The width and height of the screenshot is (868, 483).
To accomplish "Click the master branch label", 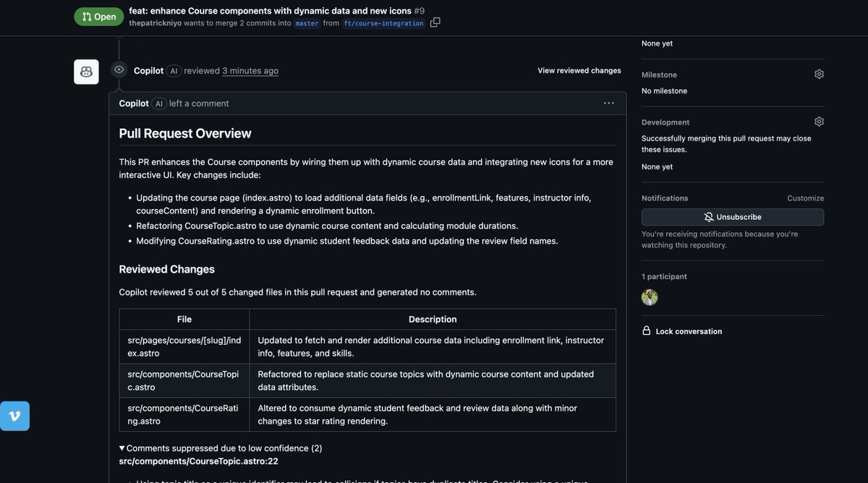I will (x=307, y=23).
